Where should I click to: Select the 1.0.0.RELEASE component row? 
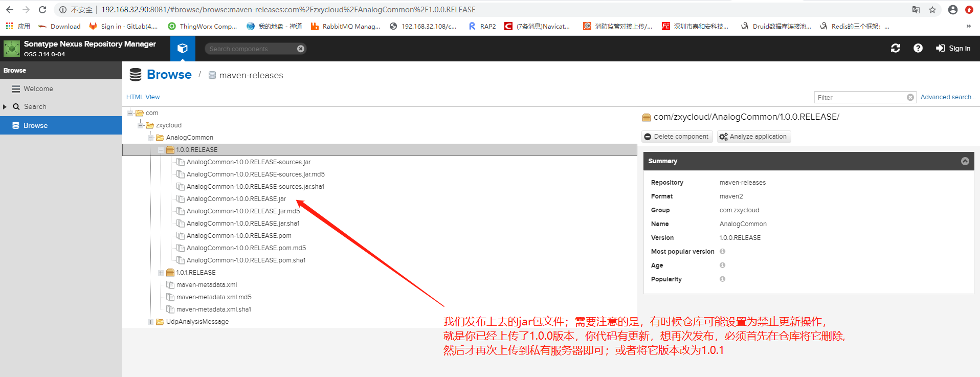pos(380,150)
